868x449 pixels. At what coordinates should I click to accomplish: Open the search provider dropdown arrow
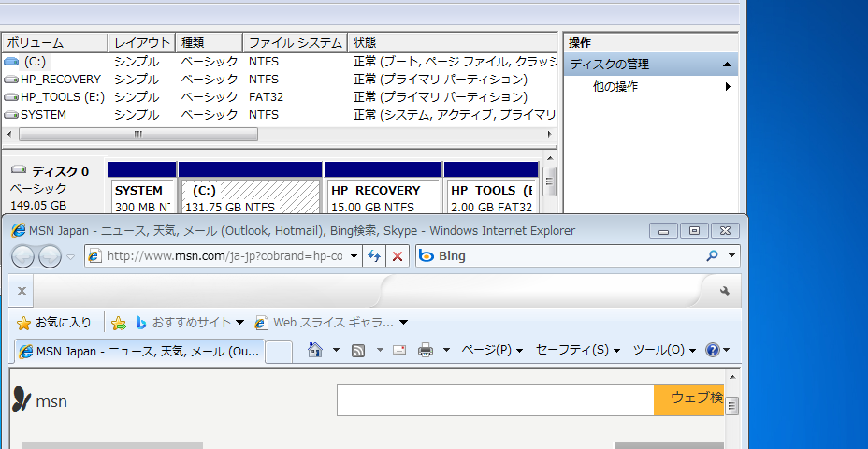pos(731,255)
